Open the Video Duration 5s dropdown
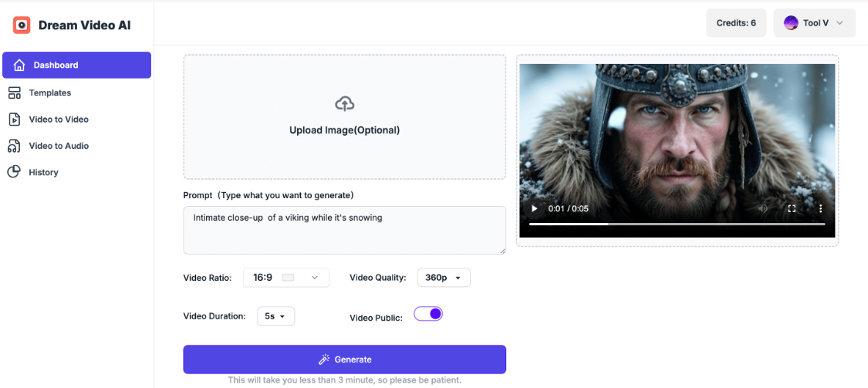The image size is (868, 388). click(275, 316)
